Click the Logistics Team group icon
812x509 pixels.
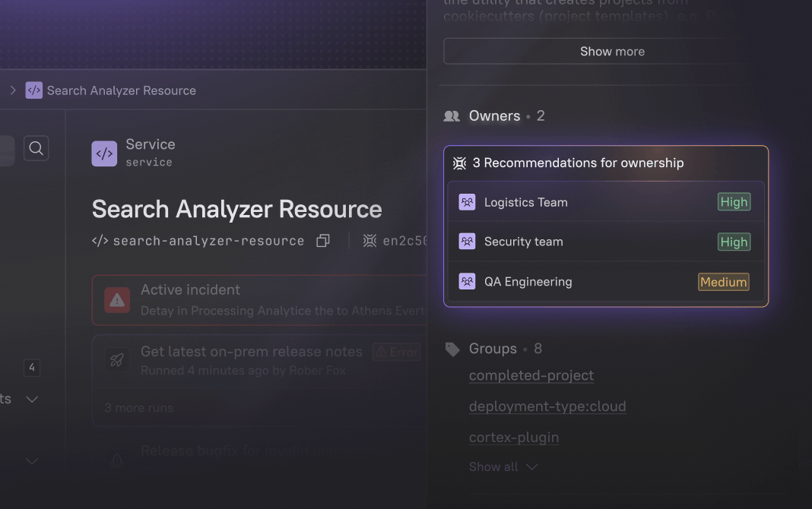467,202
